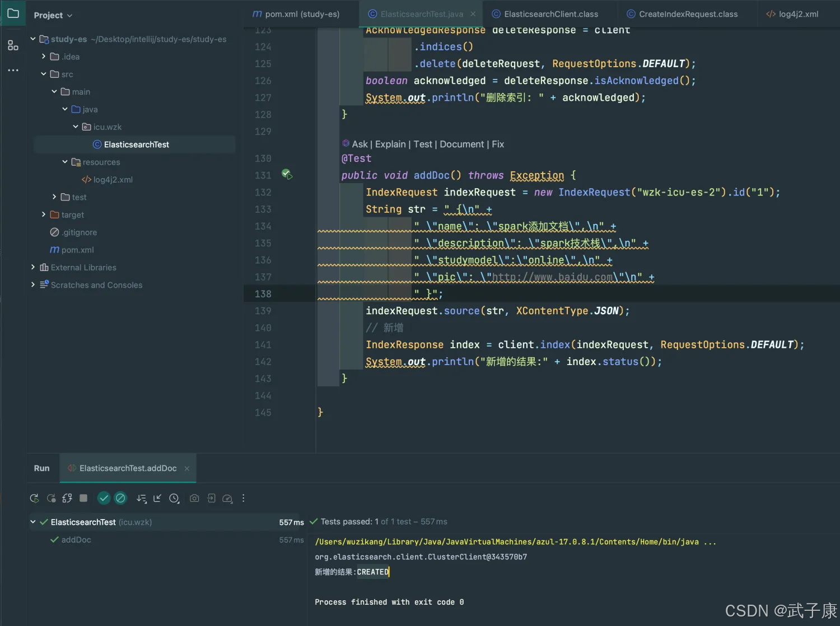This screenshot has height=626, width=840.
Task: Click the Stop square in Run toolbar
Action: point(83,498)
